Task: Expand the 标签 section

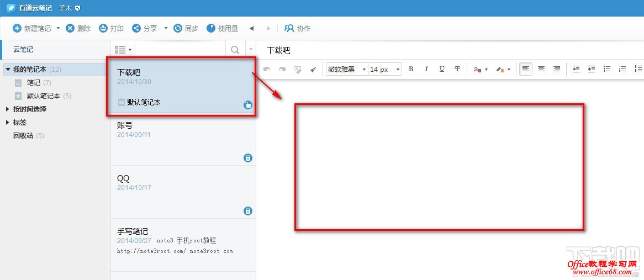Action: tap(8, 123)
